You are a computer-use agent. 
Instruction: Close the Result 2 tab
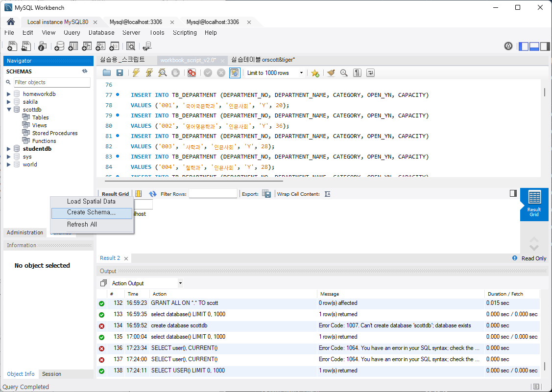coord(126,258)
